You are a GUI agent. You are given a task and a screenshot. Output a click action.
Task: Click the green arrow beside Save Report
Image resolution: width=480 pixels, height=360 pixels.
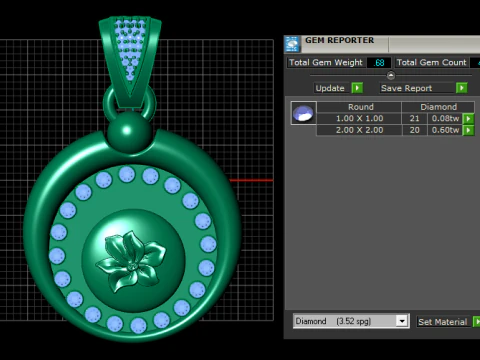[x=461, y=88]
